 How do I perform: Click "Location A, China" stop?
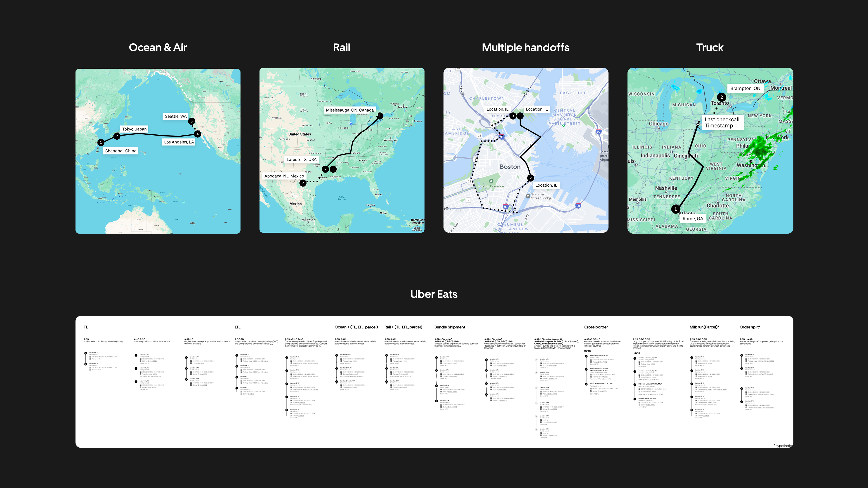tap(345, 355)
